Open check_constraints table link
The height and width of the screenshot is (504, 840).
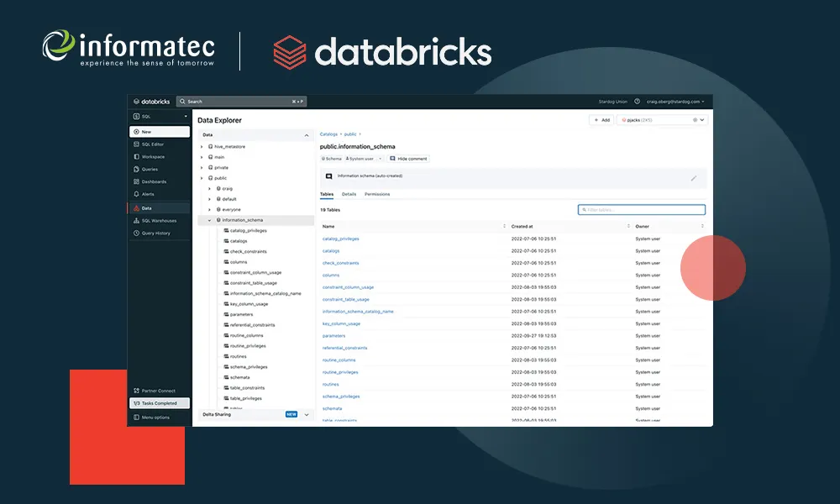coord(341,263)
